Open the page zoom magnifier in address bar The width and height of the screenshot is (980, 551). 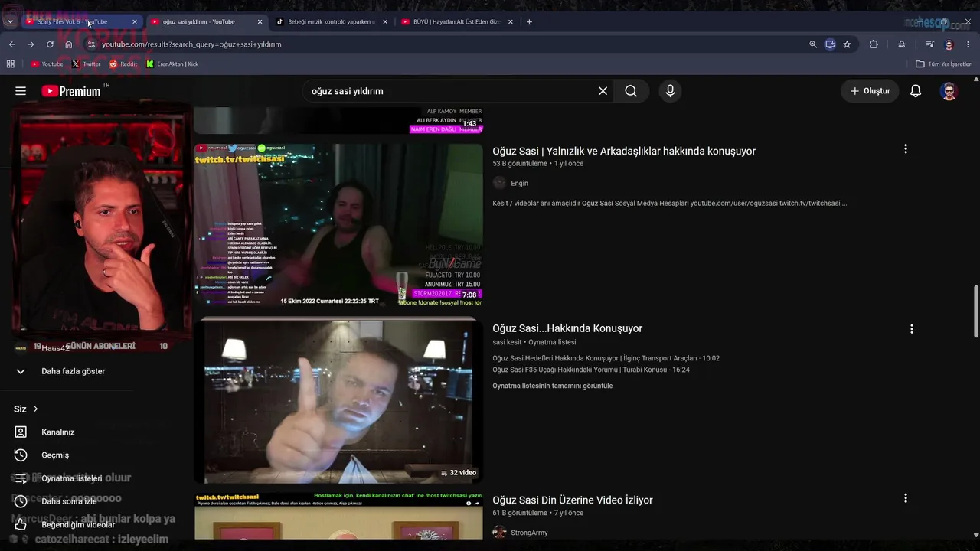coord(813,44)
